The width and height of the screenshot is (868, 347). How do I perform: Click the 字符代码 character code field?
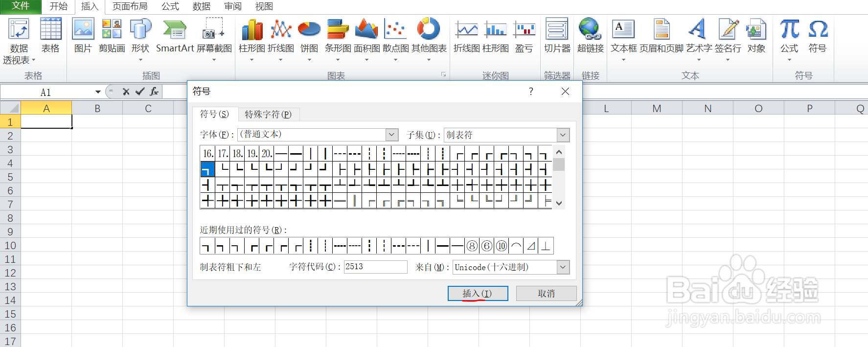pyautogui.click(x=375, y=267)
